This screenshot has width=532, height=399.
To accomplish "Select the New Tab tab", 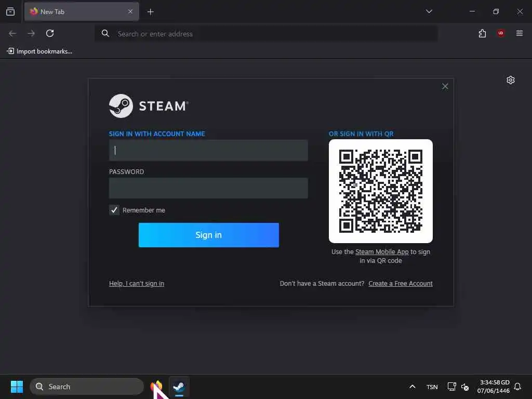I will tap(82, 11).
